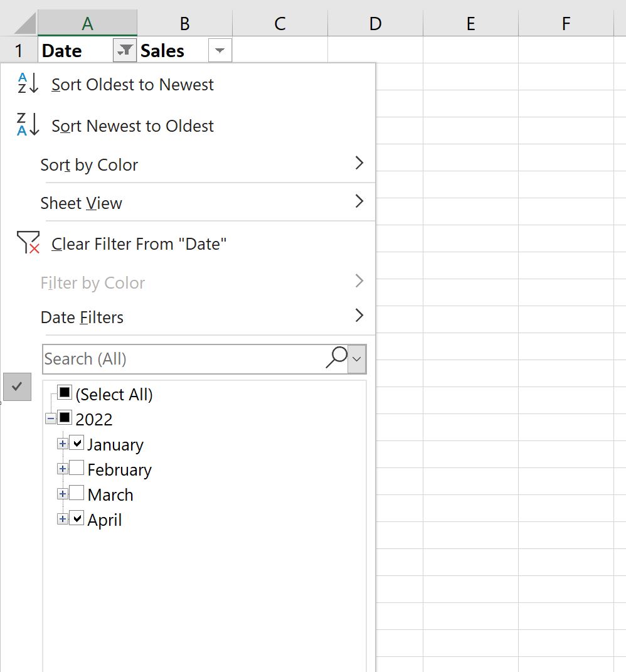Click the checkmark icon beside the filter list
The image size is (626, 672).
coord(17,387)
